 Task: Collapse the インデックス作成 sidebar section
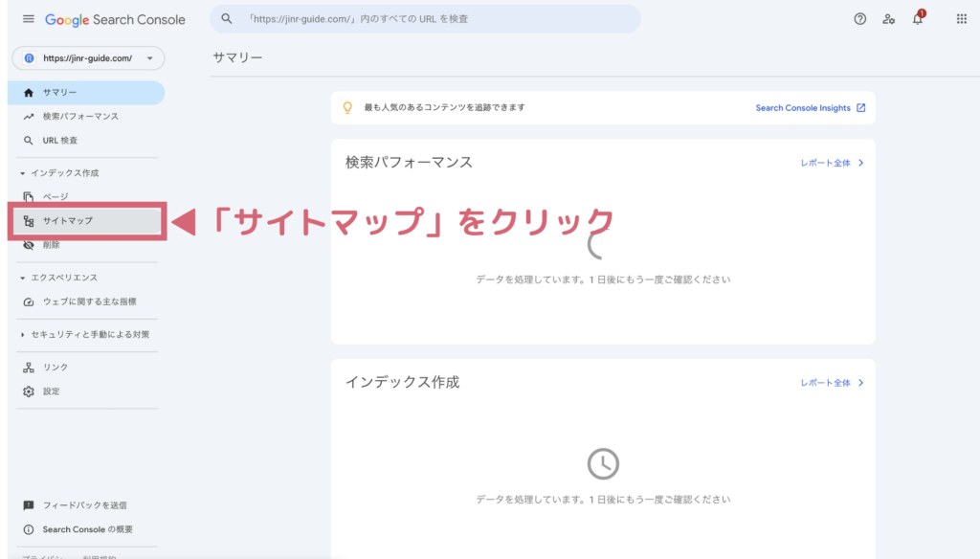coord(23,173)
